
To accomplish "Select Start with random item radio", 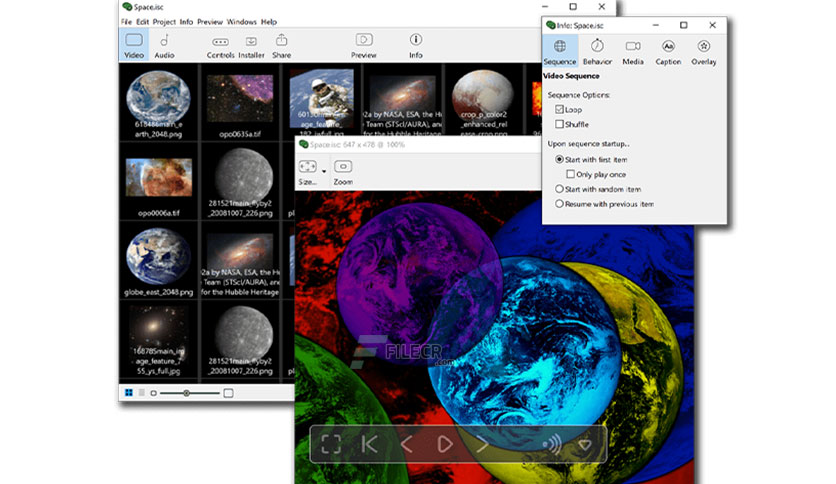I will click(559, 189).
